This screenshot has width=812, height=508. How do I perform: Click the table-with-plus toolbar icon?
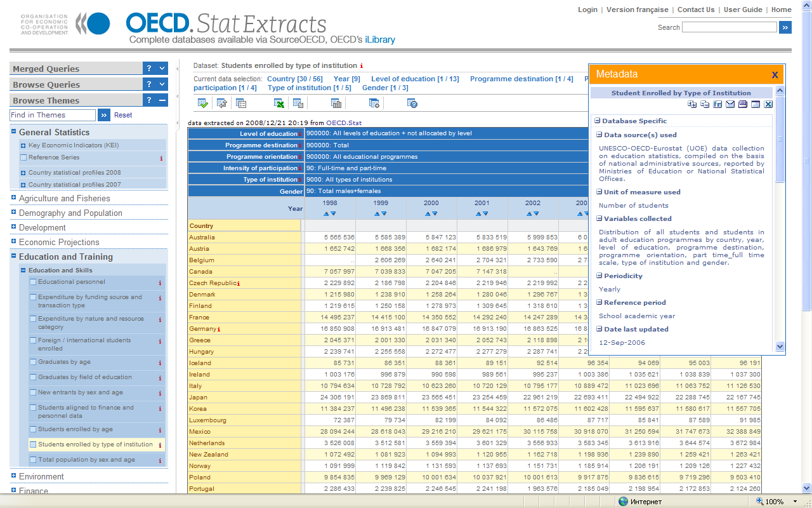click(374, 104)
